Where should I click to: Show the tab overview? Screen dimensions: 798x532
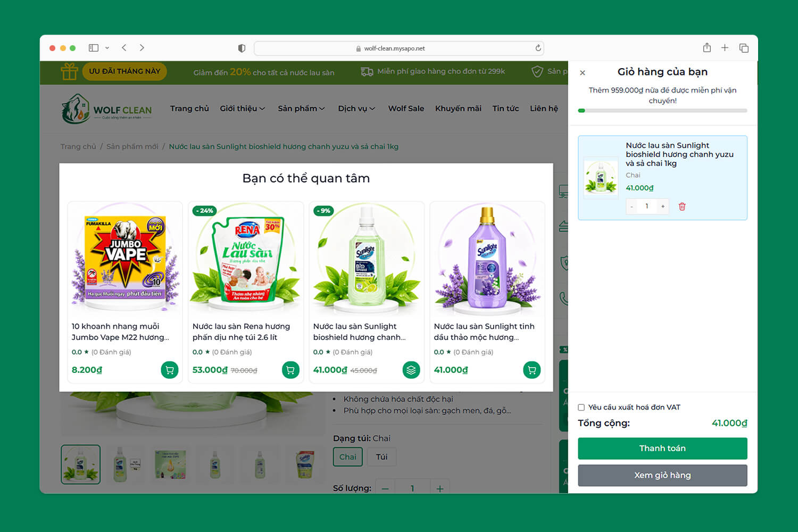744,48
